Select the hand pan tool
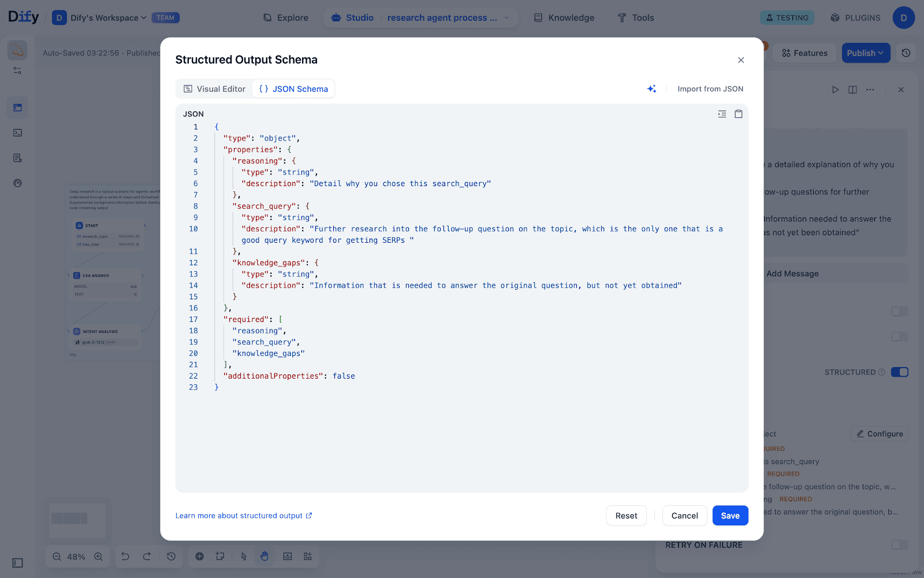The width and height of the screenshot is (924, 578). pyautogui.click(x=264, y=557)
